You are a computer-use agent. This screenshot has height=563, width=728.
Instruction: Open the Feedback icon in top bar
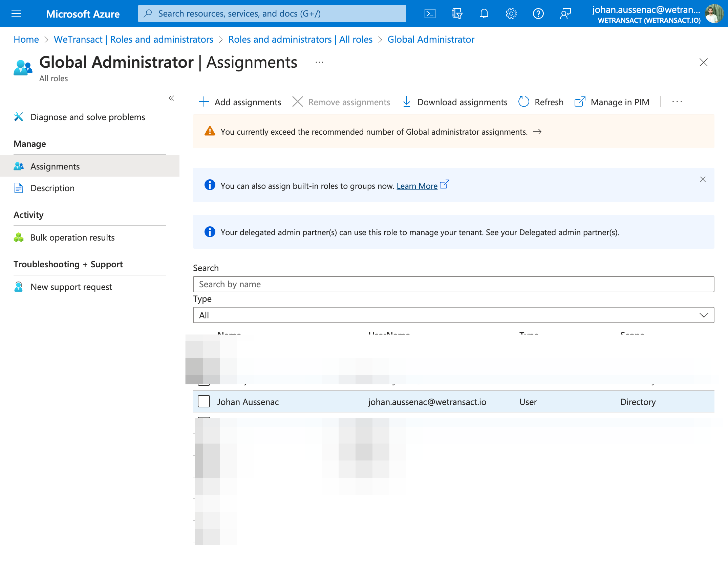click(x=565, y=14)
